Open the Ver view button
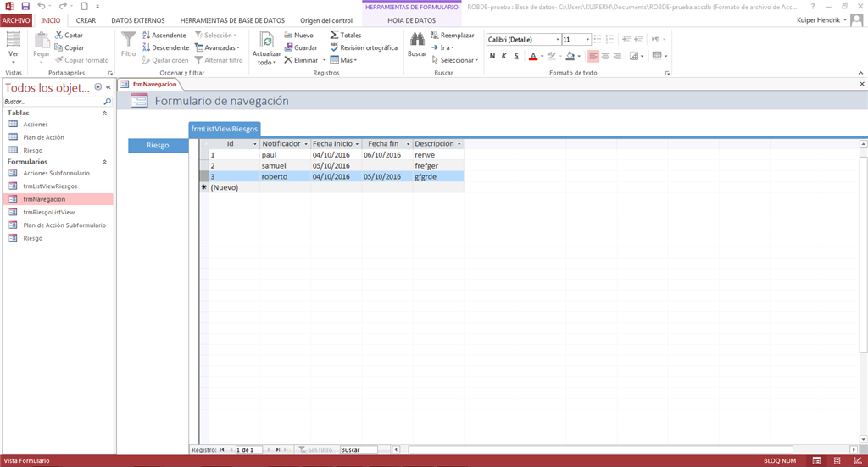Screen dimensions: 868x467 (x=14, y=48)
